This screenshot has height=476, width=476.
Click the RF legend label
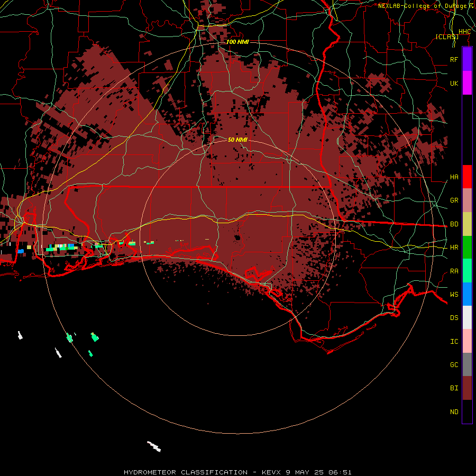tap(454, 59)
